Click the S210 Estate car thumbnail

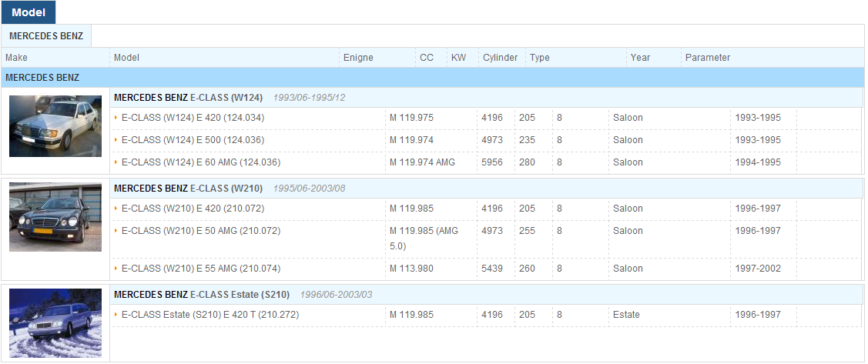coord(55,323)
